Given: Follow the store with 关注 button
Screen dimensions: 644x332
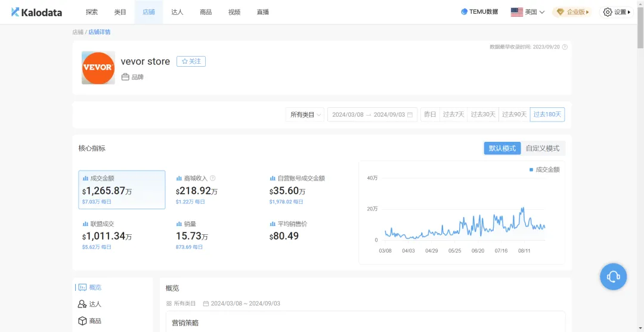Looking at the screenshot, I should (x=191, y=61).
